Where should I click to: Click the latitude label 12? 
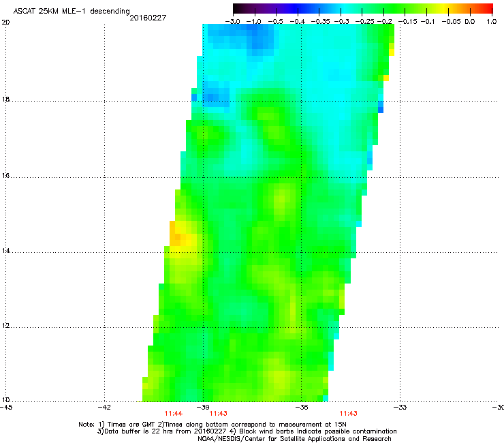[x=5, y=326]
